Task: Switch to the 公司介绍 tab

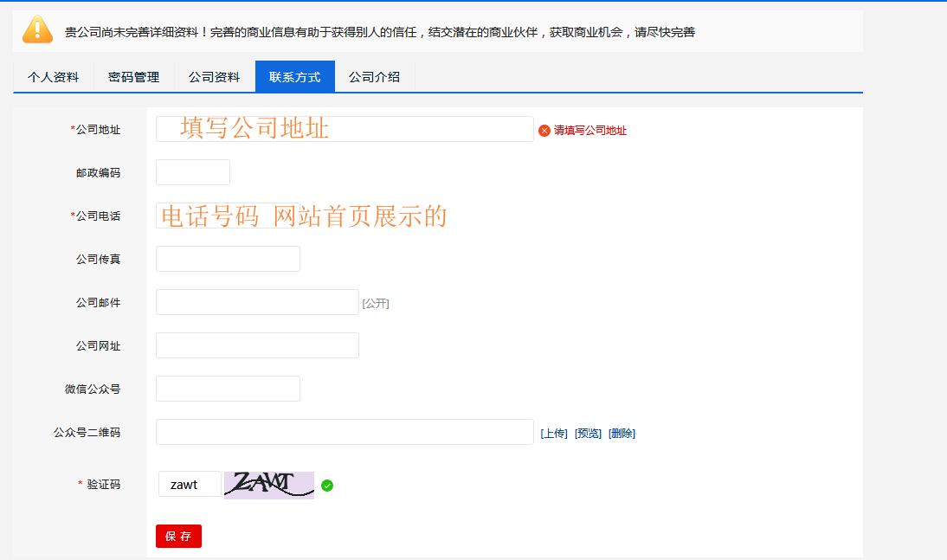Action: click(x=374, y=76)
